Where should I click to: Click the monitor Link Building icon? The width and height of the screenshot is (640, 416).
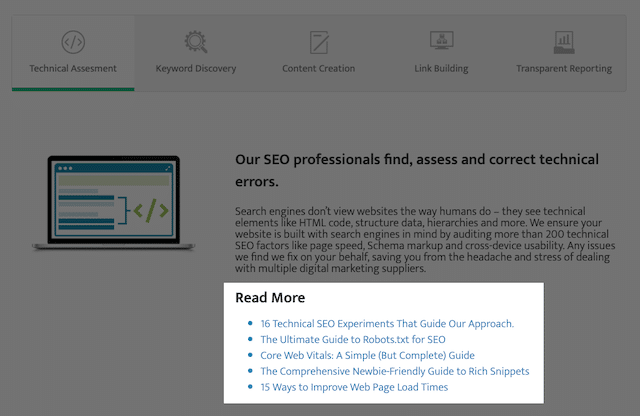[442, 40]
